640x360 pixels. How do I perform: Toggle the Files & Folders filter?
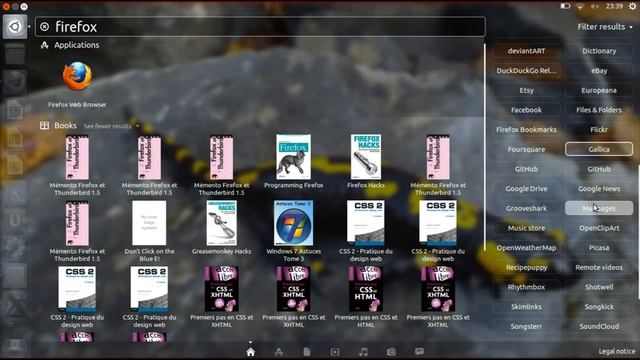599,110
